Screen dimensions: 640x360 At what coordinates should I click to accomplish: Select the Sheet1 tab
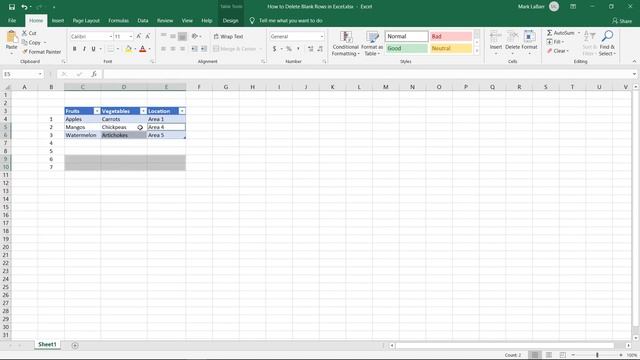pyautogui.click(x=47, y=344)
